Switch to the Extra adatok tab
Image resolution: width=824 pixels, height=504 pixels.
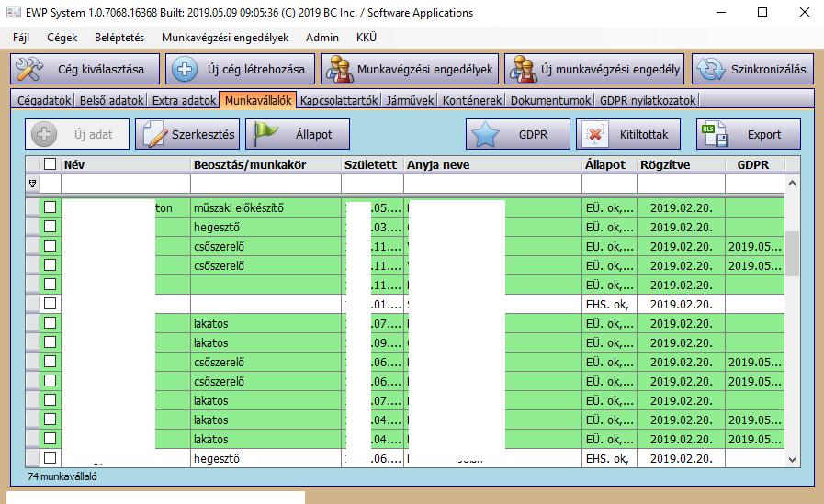(184, 100)
